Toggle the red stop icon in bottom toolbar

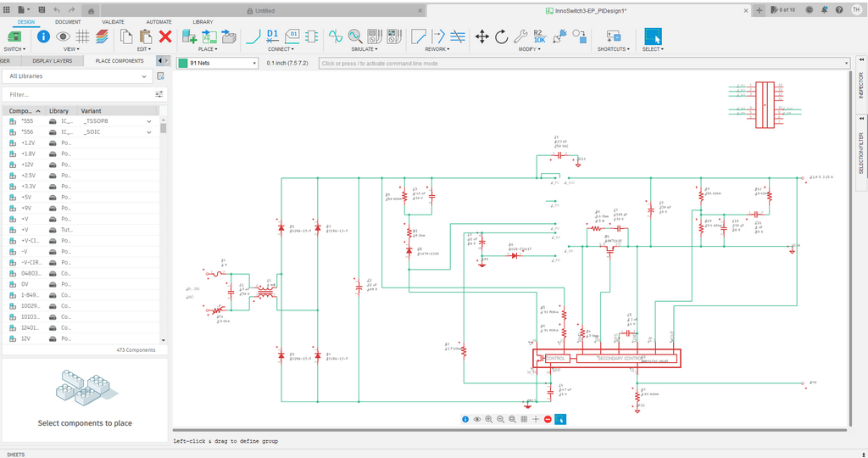point(548,419)
